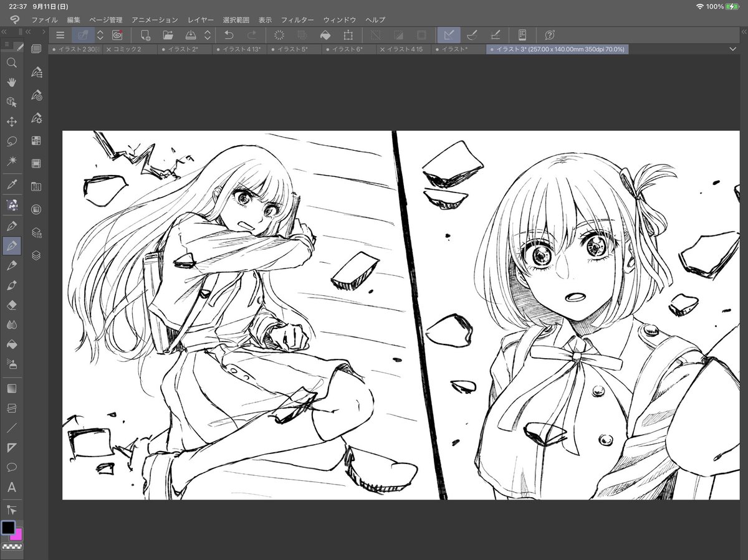Open the Sub Tool Detail gear-pen icon
Viewport: 748px width, 560px height.
point(36,118)
